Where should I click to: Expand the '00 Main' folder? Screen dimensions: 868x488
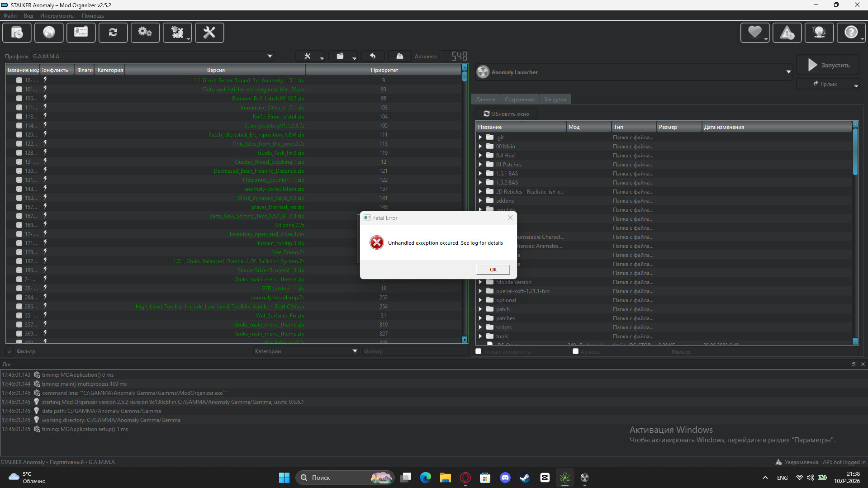click(x=480, y=147)
